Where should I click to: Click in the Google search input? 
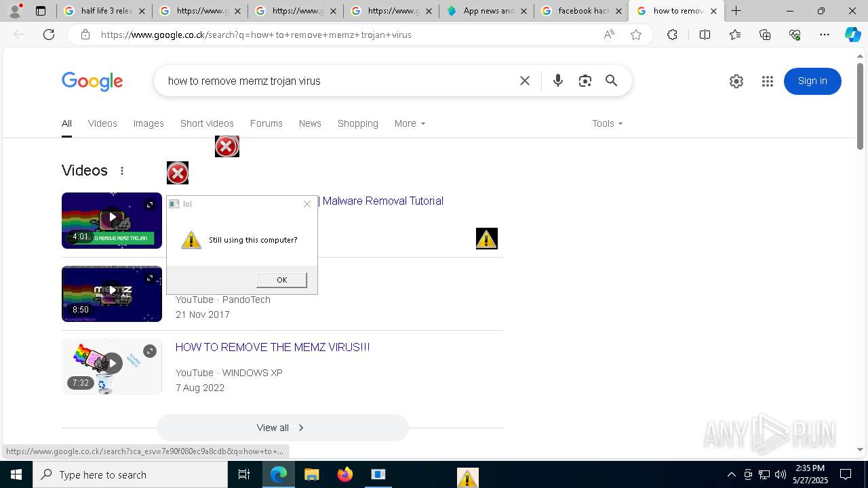(x=338, y=81)
